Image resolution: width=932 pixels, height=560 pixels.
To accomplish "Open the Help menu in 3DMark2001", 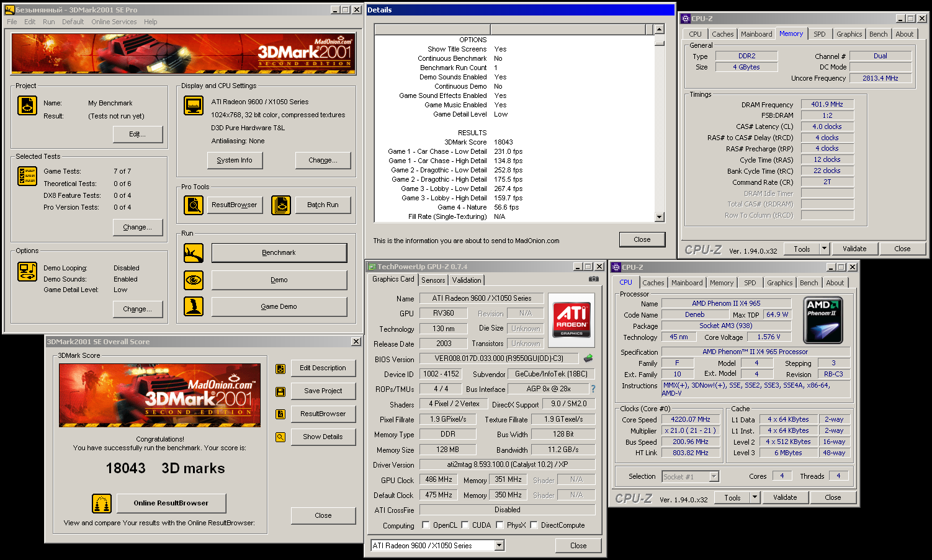I will point(151,22).
